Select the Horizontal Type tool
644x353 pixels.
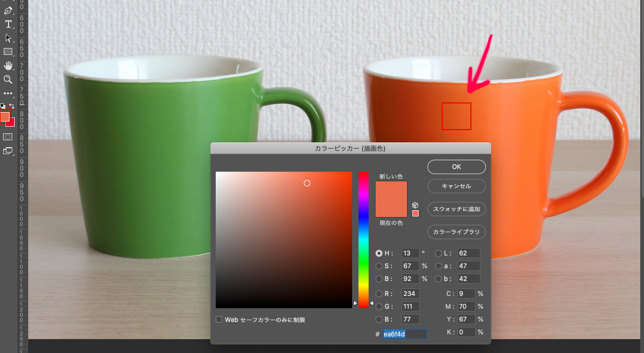pos(8,25)
